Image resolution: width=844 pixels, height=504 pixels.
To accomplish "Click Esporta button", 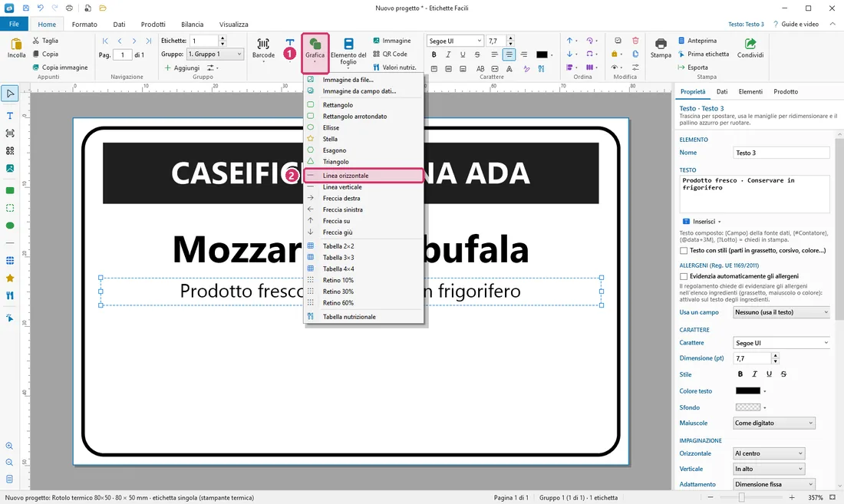I will click(x=693, y=68).
